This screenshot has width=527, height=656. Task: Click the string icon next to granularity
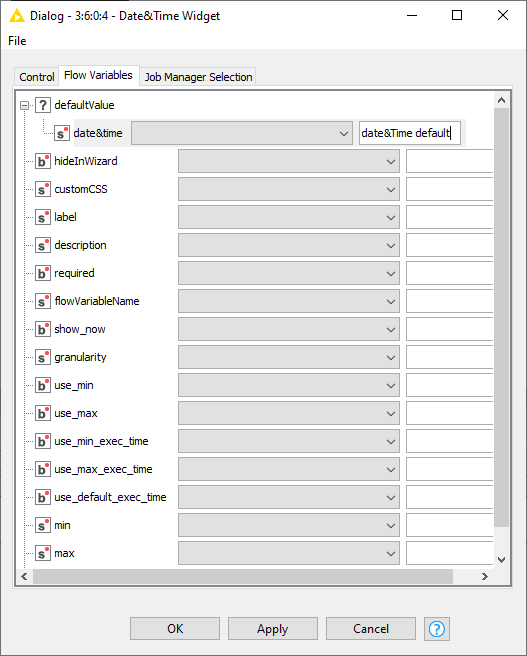click(x=43, y=357)
